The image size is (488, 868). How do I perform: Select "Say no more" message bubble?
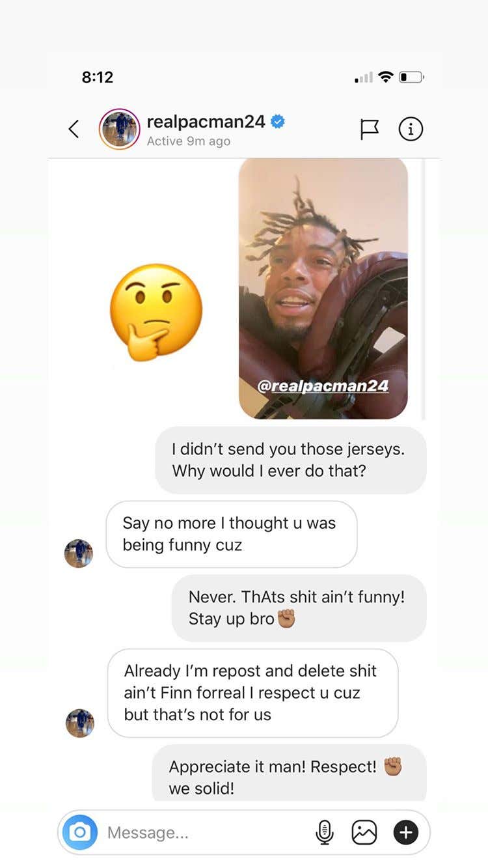click(232, 534)
